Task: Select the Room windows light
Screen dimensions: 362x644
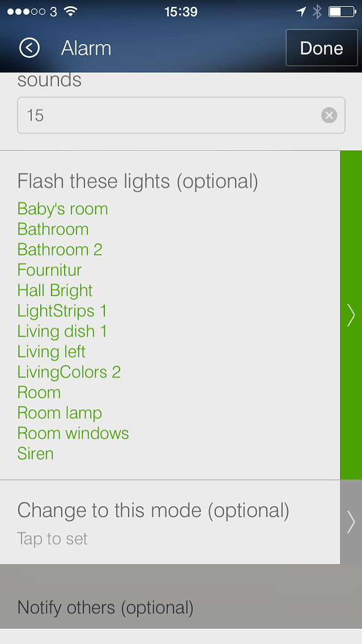Action: [x=73, y=433]
